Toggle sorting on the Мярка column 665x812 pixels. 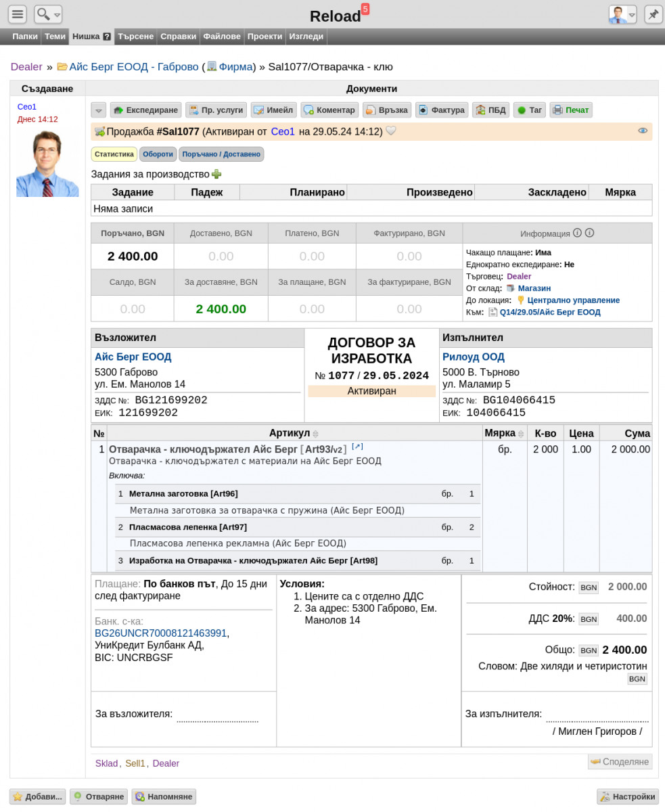[521, 434]
